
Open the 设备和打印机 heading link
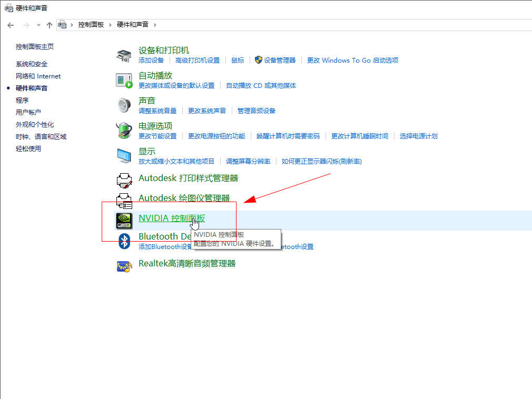(x=164, y=50)
